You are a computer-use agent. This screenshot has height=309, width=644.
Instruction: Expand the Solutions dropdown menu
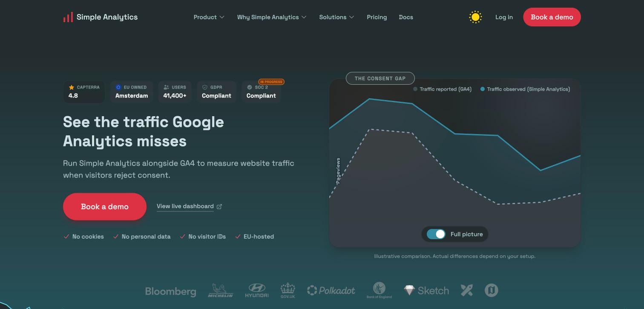(x=336, y=17)
